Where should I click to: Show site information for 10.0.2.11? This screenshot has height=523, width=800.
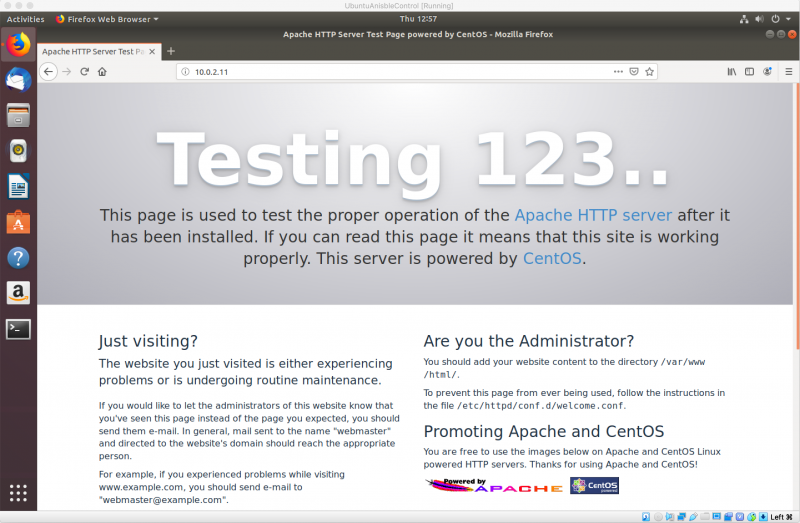(x=185, y=72)
